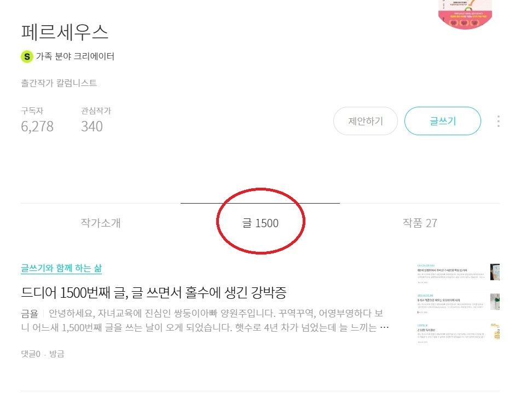Click the 출간작가 칼럼니스트 description
The height and width of the screenshot is (393, 532).
coord(56,83)
